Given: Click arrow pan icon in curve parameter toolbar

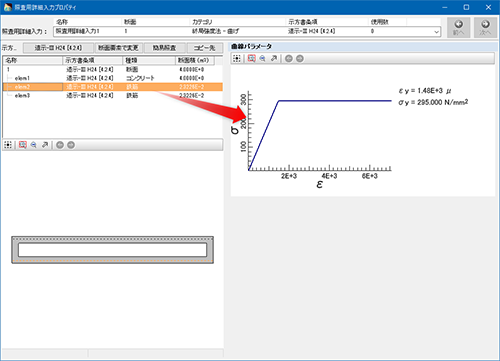Looking at the screenshot, I should tap(274, 59).
